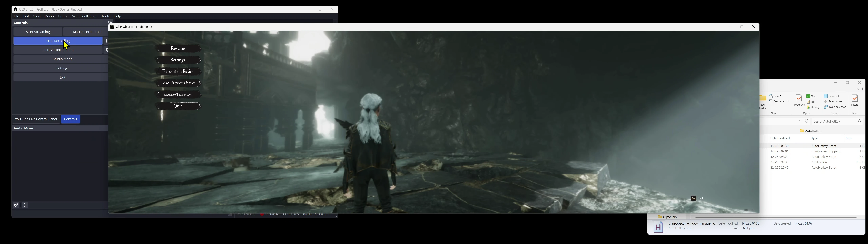Open the View menu in OBS
868x244 pixels.
(37, 16)
